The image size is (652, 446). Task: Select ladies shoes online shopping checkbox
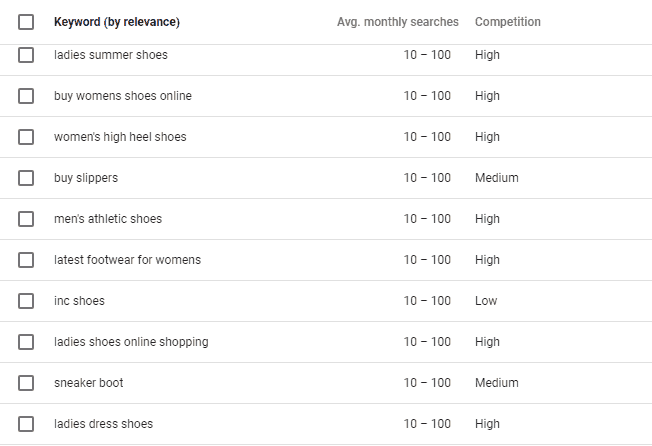click(x=26, y=342)
